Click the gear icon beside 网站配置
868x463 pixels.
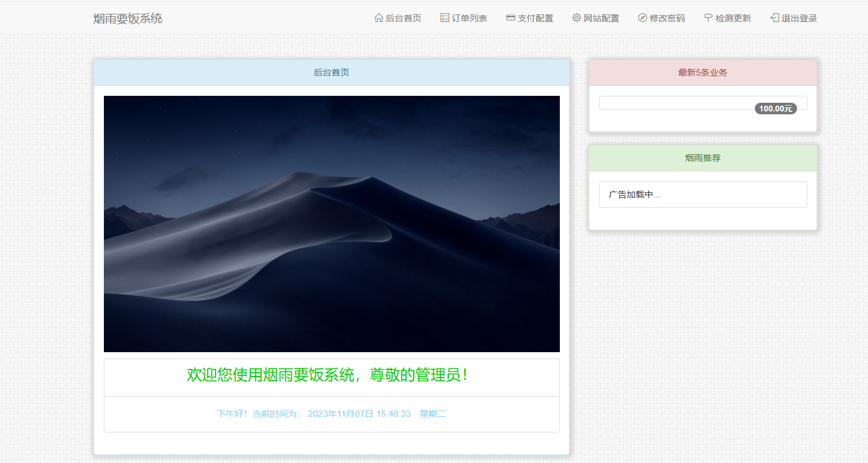tap(577, 18)
